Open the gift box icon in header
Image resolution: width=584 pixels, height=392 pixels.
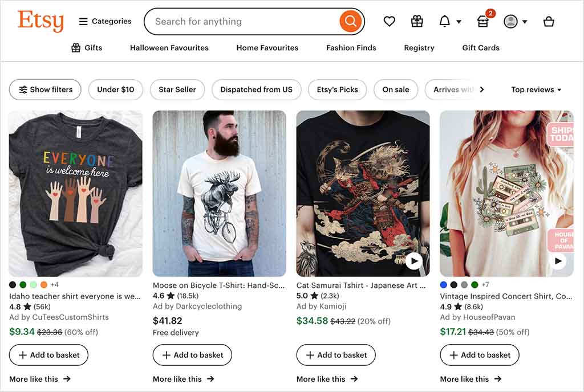click(417, 22)
